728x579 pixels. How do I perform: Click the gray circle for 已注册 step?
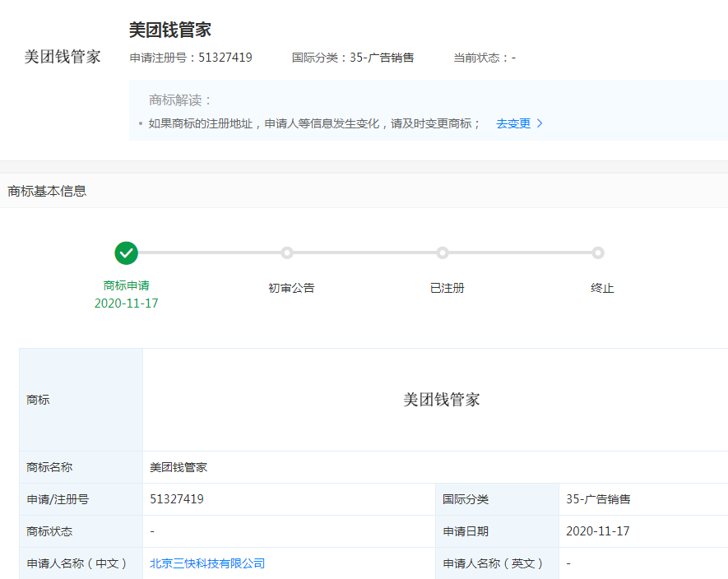[443, 252]
